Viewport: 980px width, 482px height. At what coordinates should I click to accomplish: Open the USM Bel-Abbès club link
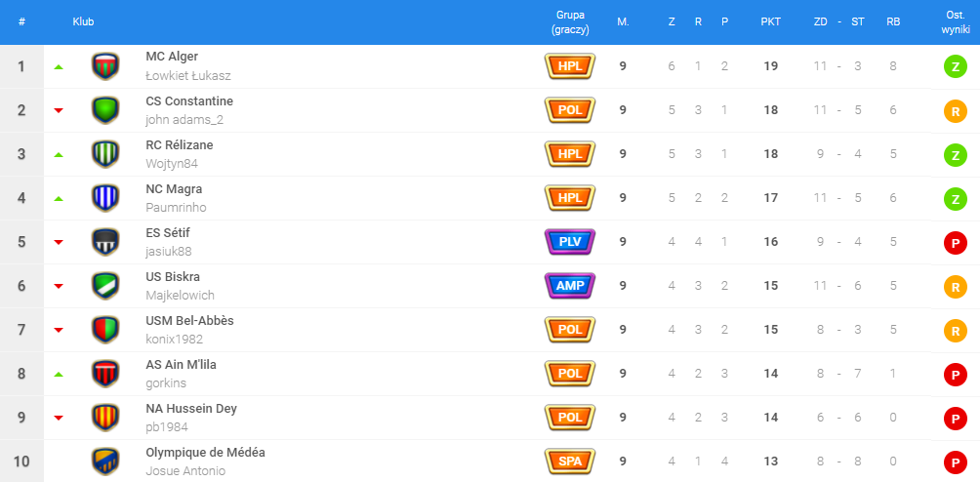click(x=189, y=321)
